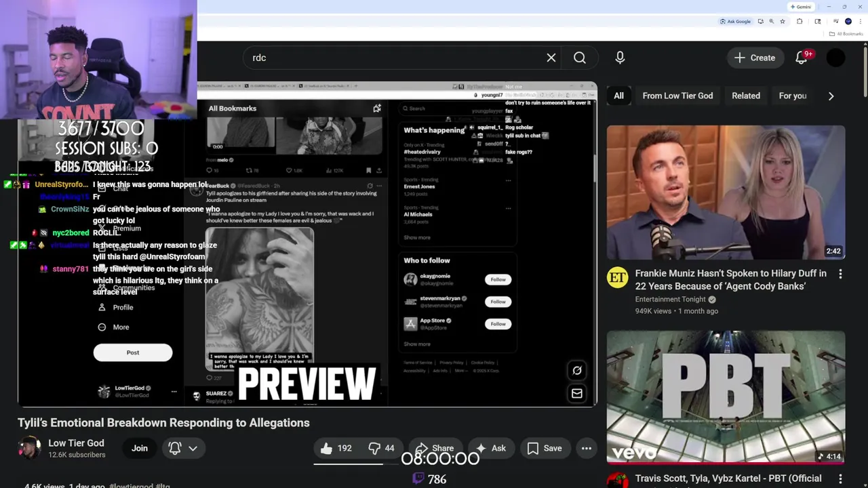Click the Ask button with the sparkle
The image size is (868, 488).
click(490, 448)
